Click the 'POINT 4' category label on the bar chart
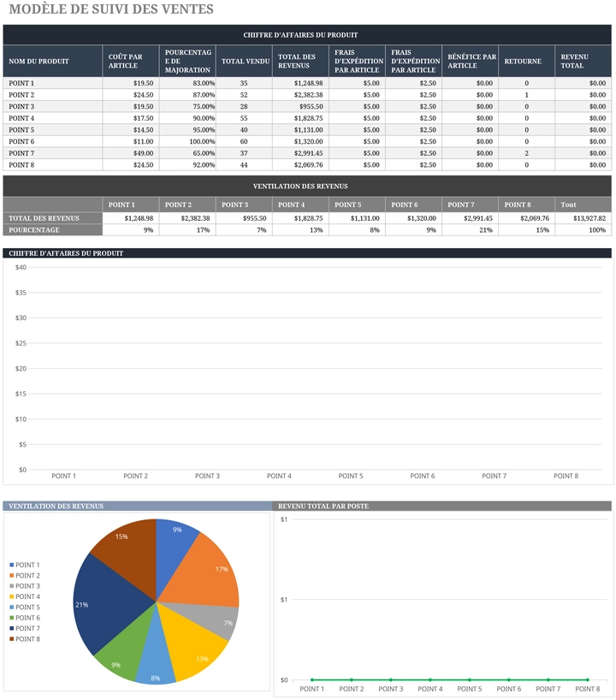The image size is (616, 700). pos(279,476)
